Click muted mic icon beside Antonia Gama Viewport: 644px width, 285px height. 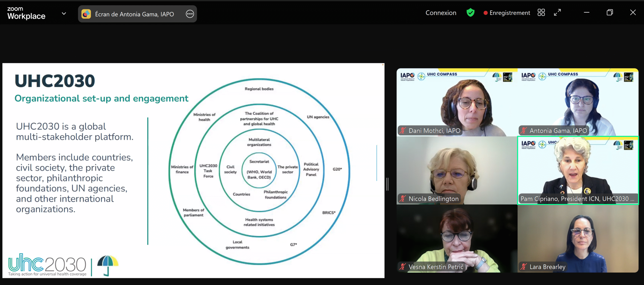tap(524, 131)
